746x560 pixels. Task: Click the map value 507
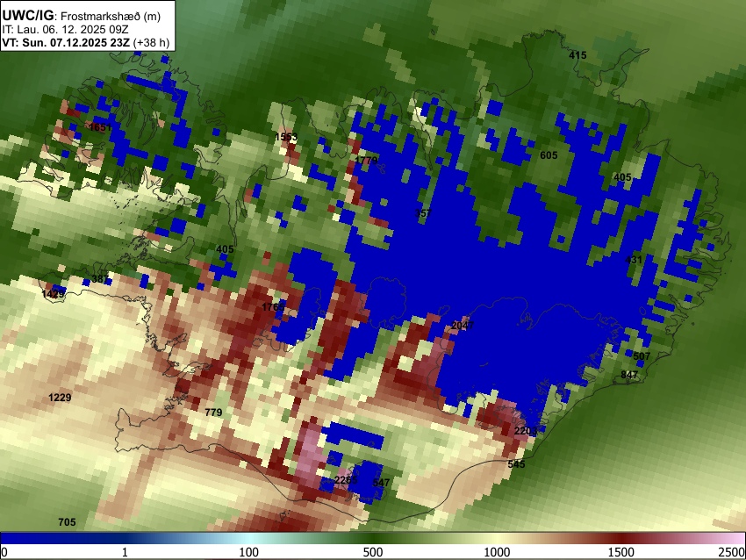click(x=642, y=355)
